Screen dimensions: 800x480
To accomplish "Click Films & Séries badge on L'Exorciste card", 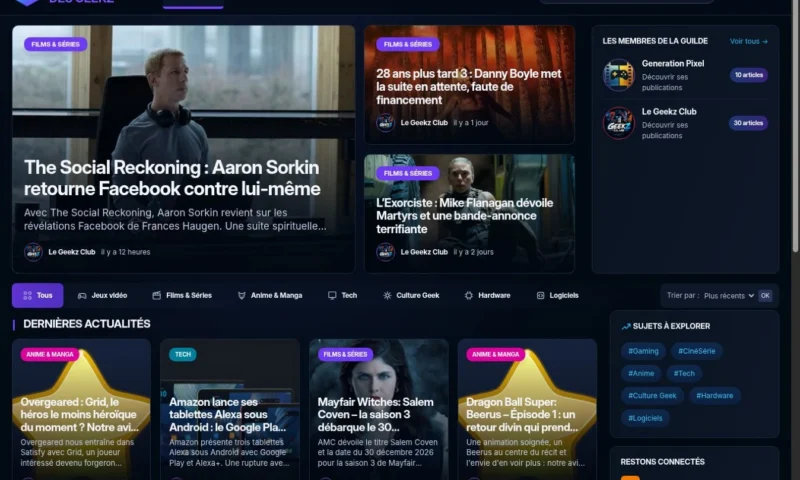I will point(408,173).
